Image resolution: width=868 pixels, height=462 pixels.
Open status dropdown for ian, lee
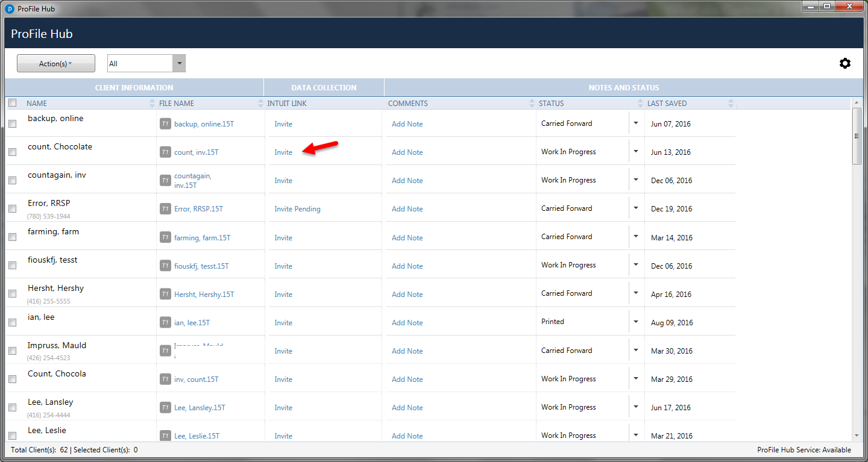[x=636, y=322]
